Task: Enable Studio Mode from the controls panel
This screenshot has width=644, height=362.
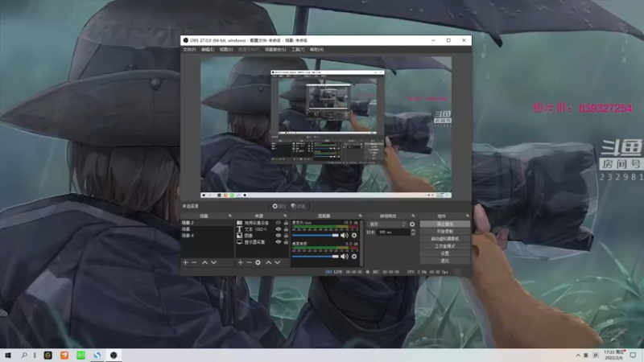Action: [x=445, y=246]
